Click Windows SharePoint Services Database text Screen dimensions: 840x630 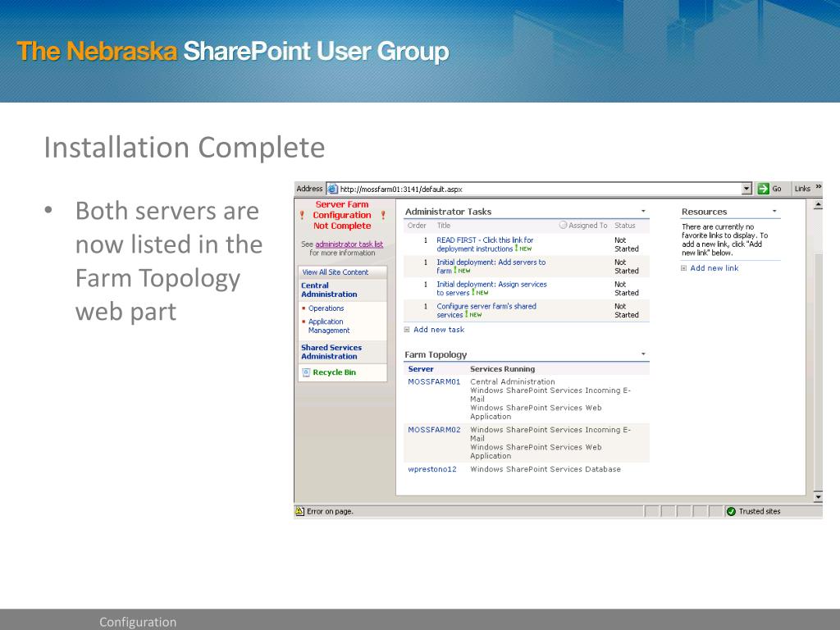(x=546, y=469)
